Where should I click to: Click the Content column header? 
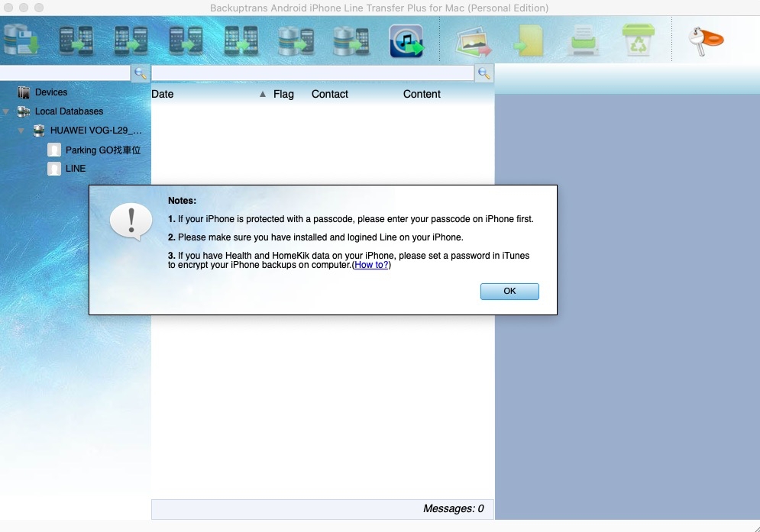(422, 94)
